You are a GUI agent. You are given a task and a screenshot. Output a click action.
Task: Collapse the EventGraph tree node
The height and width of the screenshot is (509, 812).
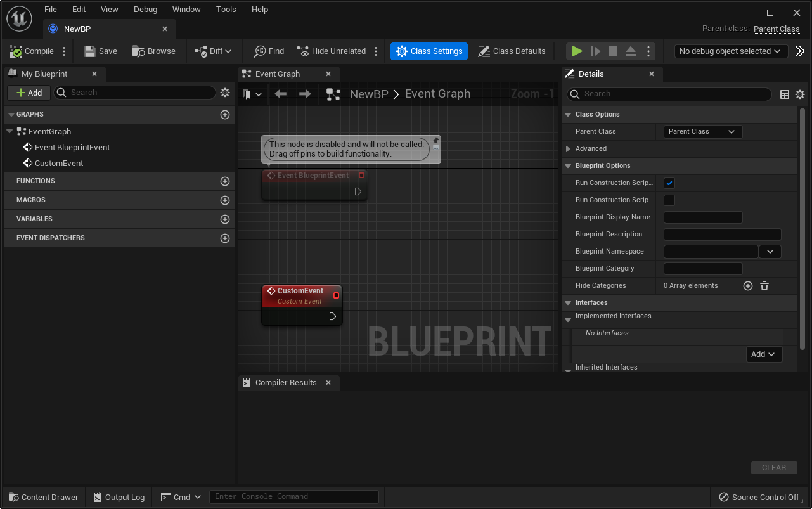coord(10,132)
